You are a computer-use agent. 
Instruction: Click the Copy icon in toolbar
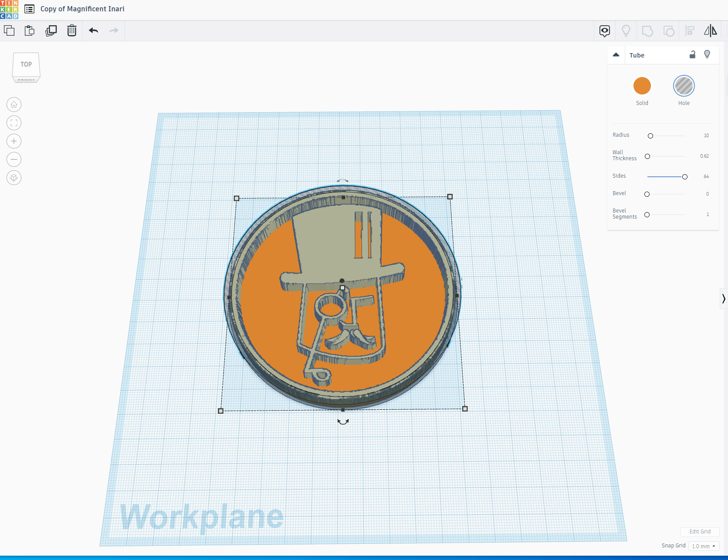9,30
